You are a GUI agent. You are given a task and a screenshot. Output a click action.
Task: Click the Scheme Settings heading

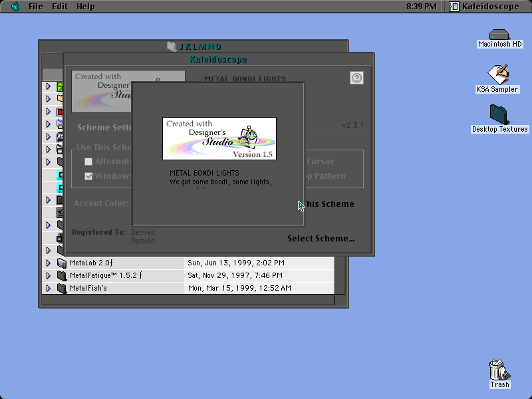104,128
